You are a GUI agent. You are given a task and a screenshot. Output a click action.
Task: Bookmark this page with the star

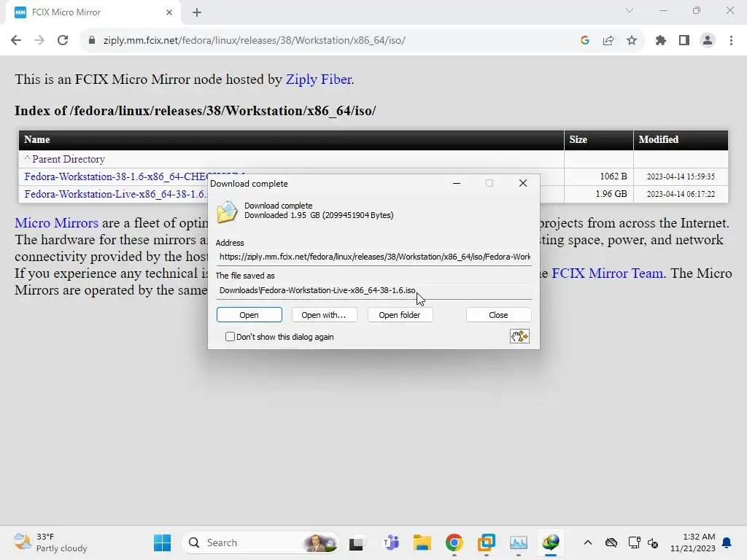point(632,41)
